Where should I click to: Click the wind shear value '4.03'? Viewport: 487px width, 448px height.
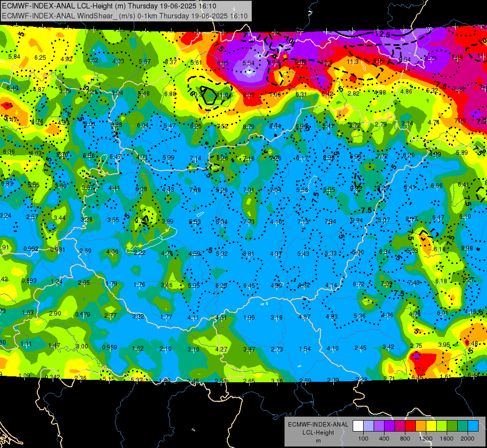tap(118, 61)
